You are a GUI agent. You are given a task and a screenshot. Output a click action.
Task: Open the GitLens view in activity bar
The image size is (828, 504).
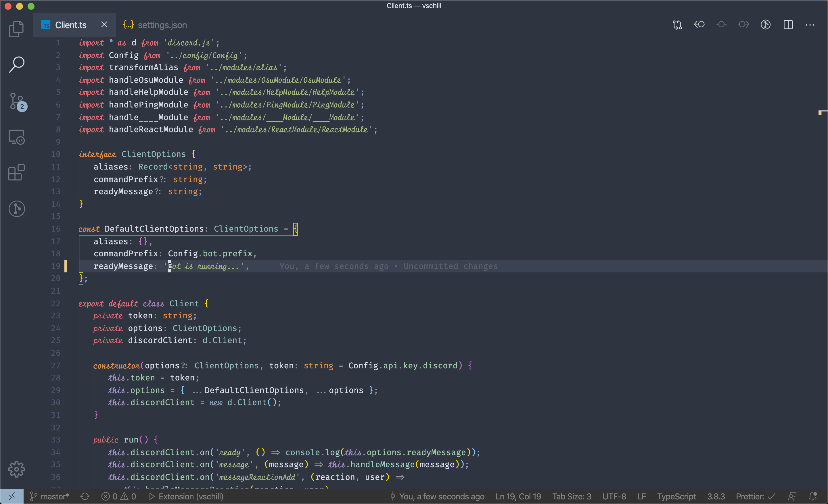[16, 209]
